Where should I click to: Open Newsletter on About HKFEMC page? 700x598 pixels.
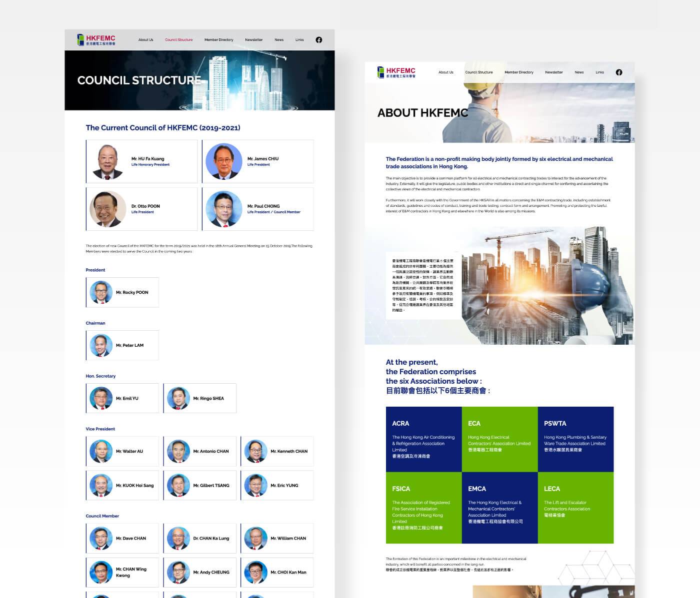tap(553, 72)
